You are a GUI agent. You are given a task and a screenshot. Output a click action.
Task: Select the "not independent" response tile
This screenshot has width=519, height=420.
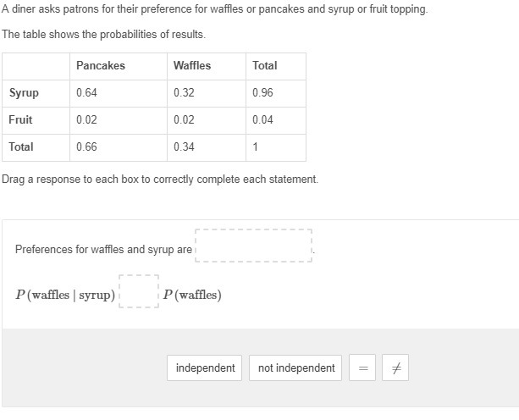point(296,368)
